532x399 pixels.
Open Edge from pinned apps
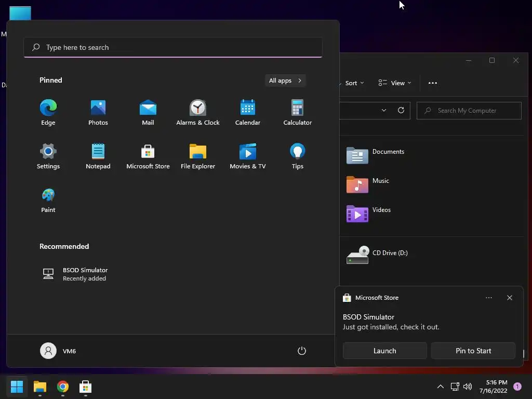tap(48, 113)
